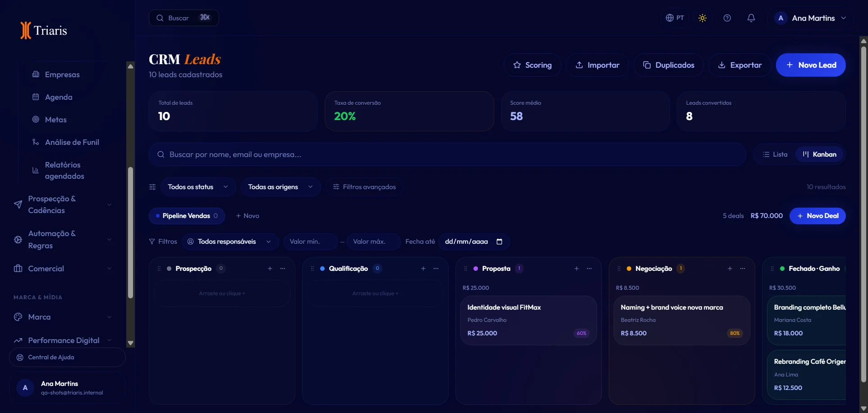
Task: Open calendar picker in Fecha até date field
Action: coord(499,241)
